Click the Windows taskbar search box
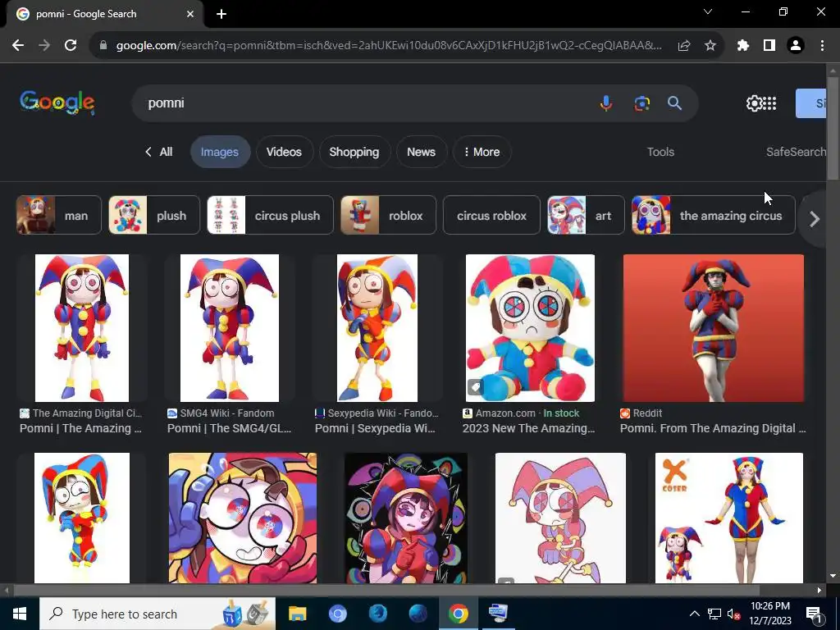The width and height of the screenshot is (840, 630). pyautogui.click(x=157, y=614)
